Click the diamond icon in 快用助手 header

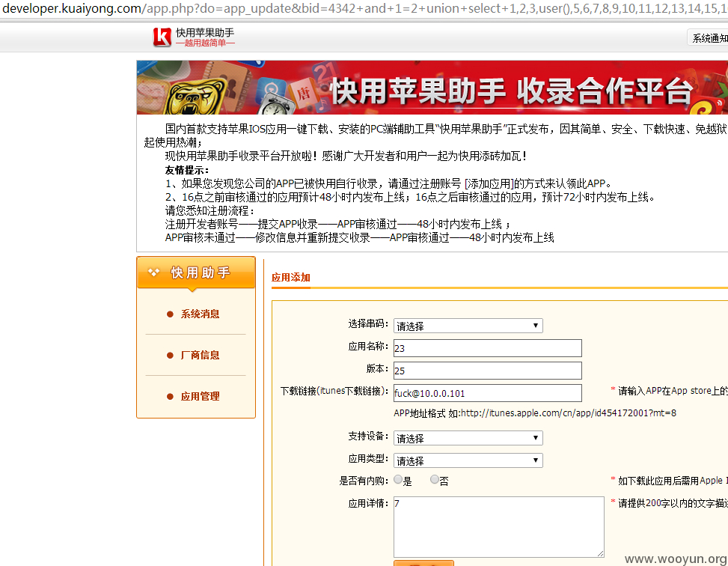[x=153, y=273]
